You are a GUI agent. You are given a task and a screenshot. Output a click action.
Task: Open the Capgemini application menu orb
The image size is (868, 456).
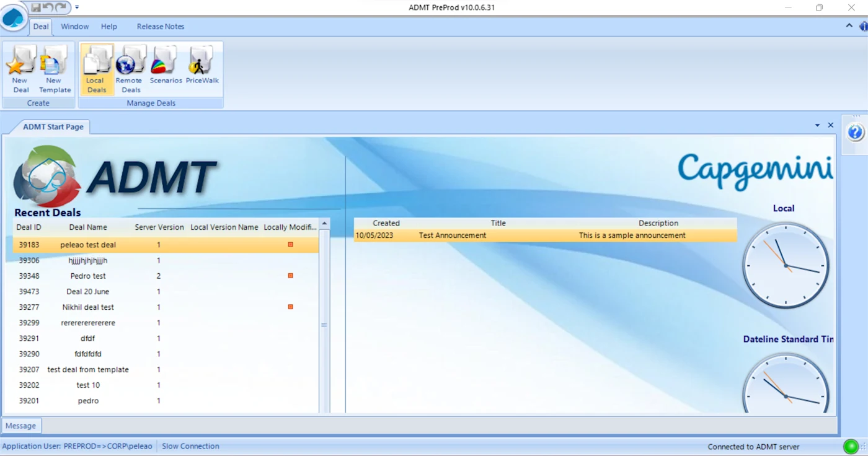[x=14, y=19]
